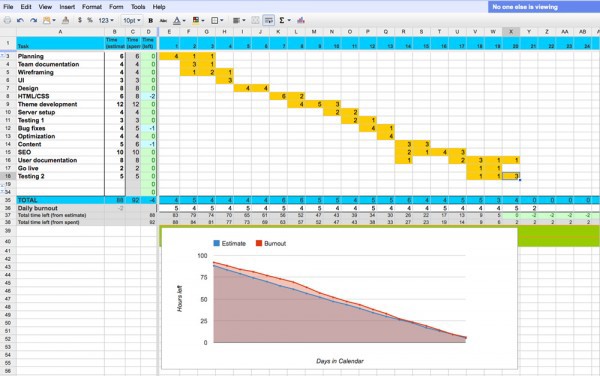The image size is (600, 376).
Task: Open the 10pt font size dropdown
Action: [131, 20]
